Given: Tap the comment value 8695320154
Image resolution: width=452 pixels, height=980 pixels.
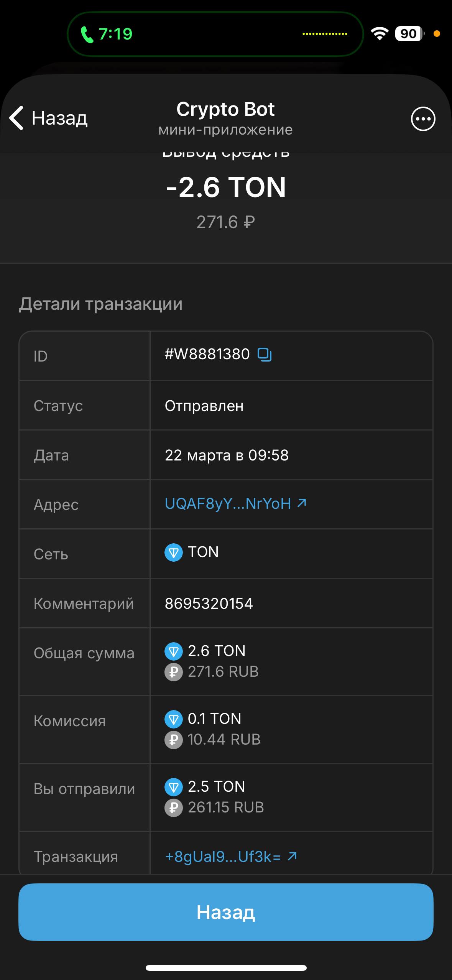Looking at the screenshot, I should click(209, 603).
